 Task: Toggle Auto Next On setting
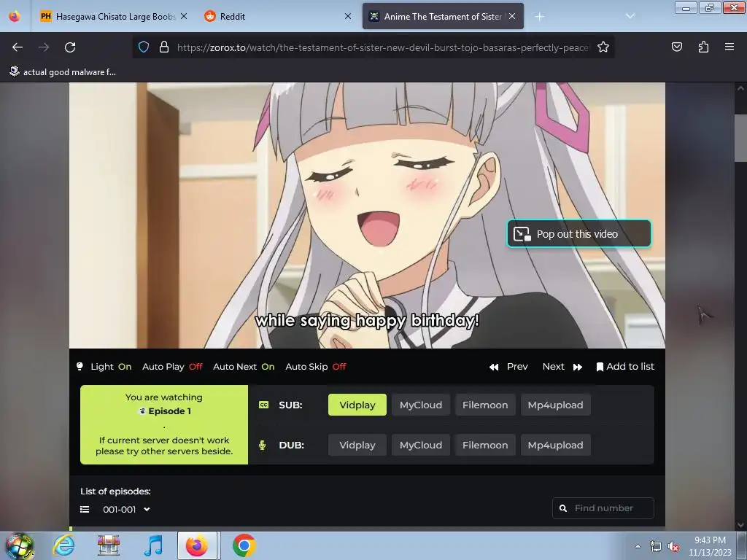click(244, 367)
